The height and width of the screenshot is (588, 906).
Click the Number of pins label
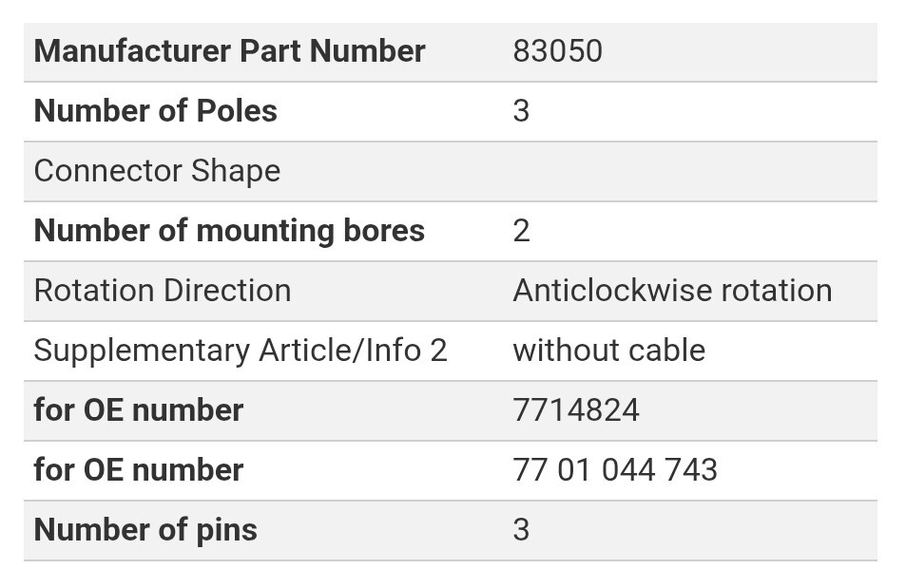[145, 530]
